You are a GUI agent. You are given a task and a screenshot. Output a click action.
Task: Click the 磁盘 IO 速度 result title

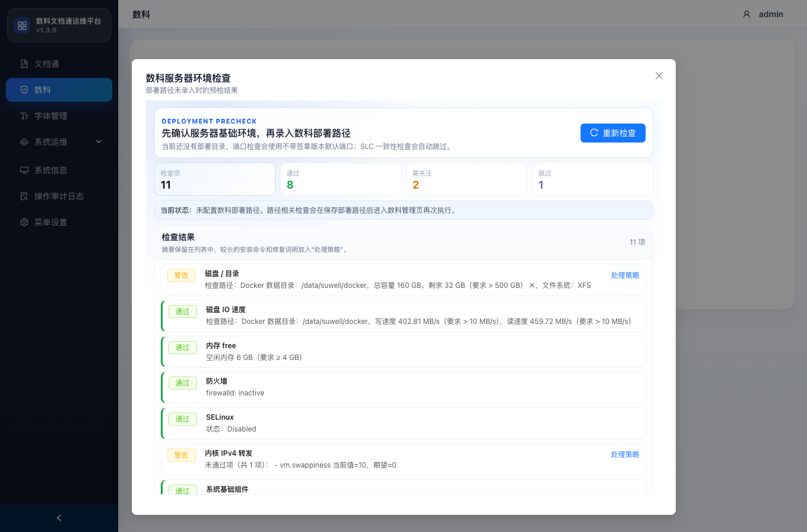226,310
